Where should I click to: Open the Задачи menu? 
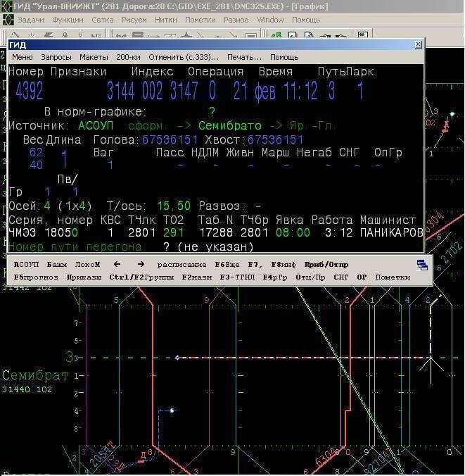[x=30, y=20]
